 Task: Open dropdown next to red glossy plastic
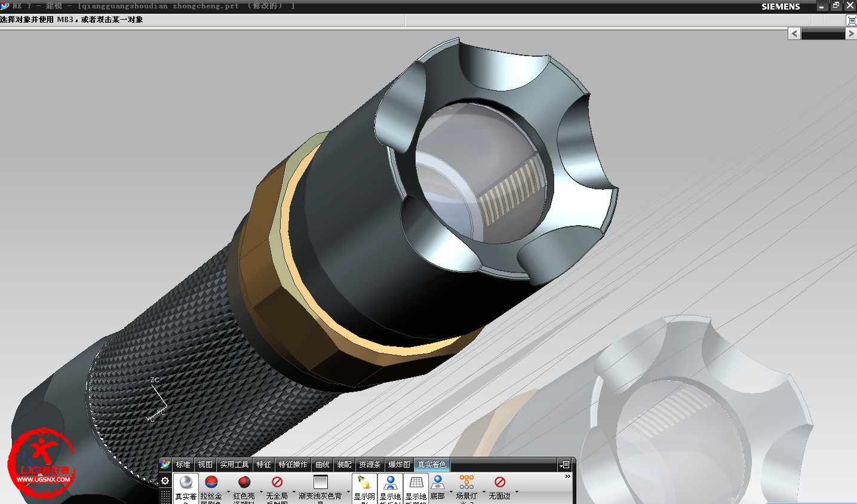click(261, 492)
